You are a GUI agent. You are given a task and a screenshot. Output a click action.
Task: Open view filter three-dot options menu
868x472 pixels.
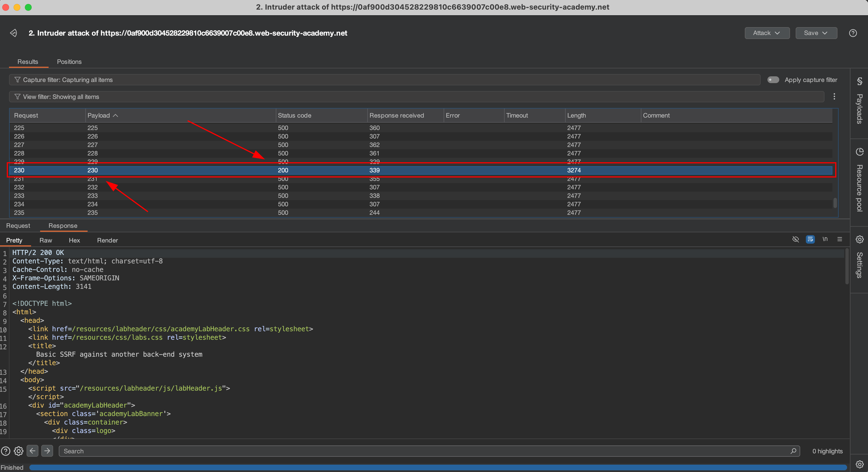[x=834, y=97]
